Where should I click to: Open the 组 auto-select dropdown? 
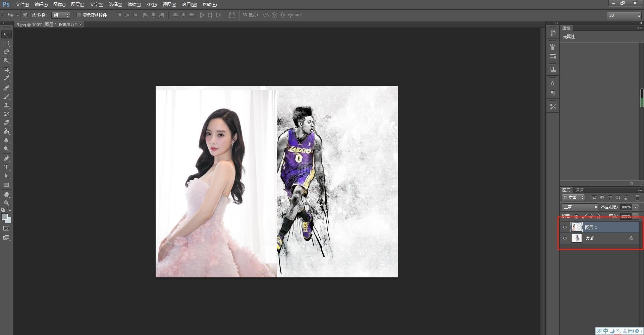tap(61, 15)
